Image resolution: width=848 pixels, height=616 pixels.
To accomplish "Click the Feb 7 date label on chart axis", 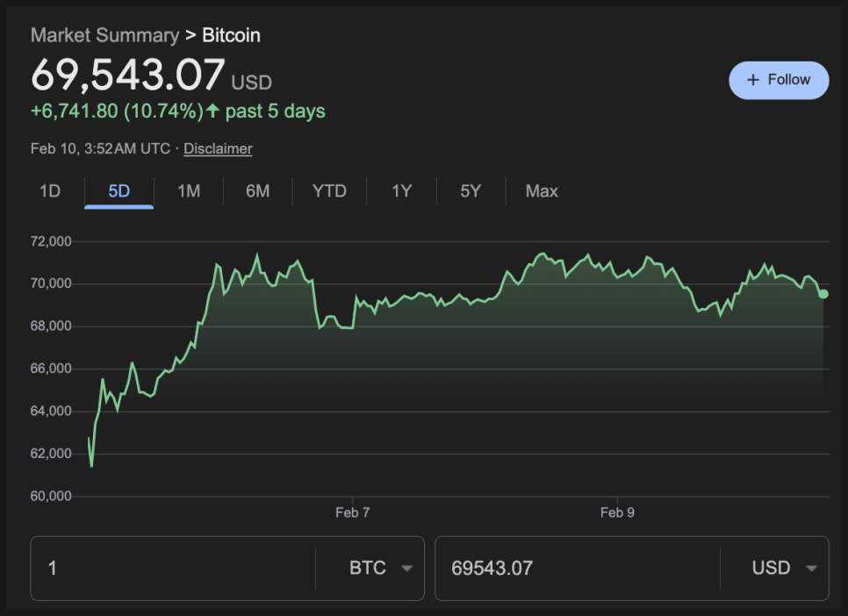I will pyautogui.click(x=352, y=512).
